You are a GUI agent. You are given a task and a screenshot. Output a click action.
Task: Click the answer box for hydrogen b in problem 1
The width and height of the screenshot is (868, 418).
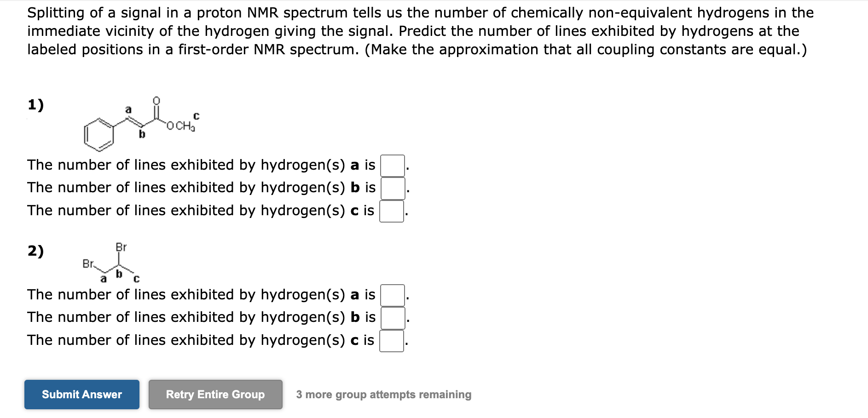pos(392,188)
